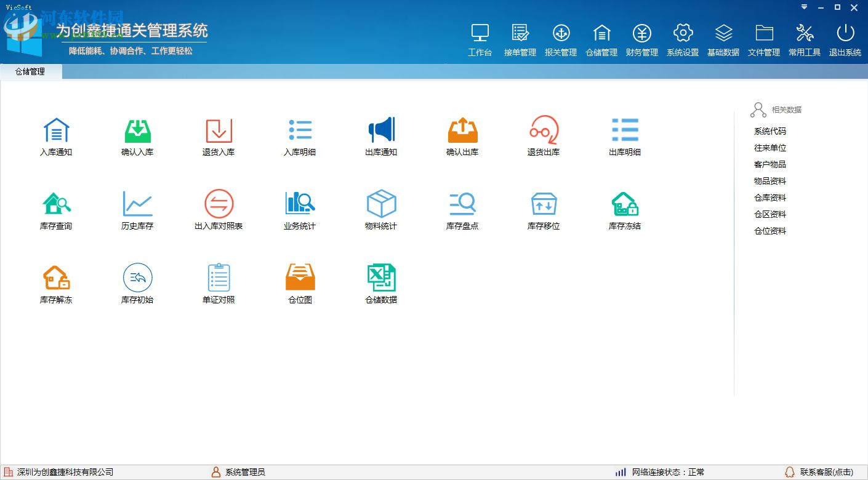The height and width of the screenshot is (480, 868).
Task: Open 基础数据 layers toolbar item
Action: 723,40
